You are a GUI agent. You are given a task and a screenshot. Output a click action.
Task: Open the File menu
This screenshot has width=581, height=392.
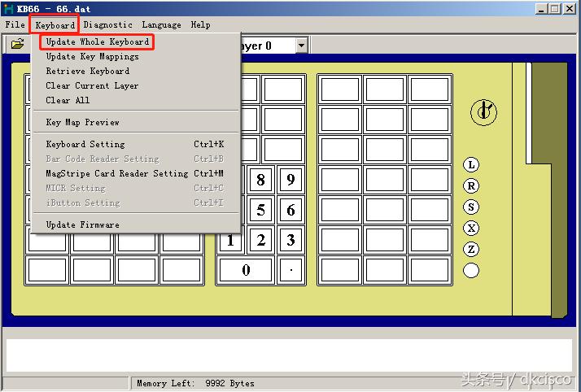(x=15, y=25)
